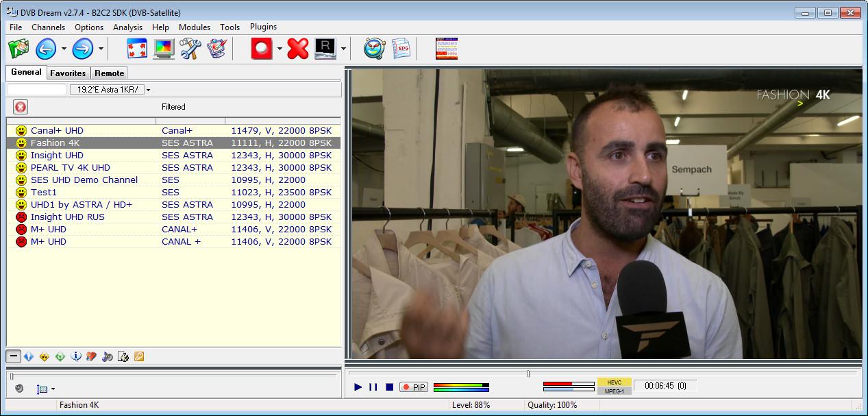Open the color monitor display icon
Screen dimensions: 868x416
(x=163, y=49)
